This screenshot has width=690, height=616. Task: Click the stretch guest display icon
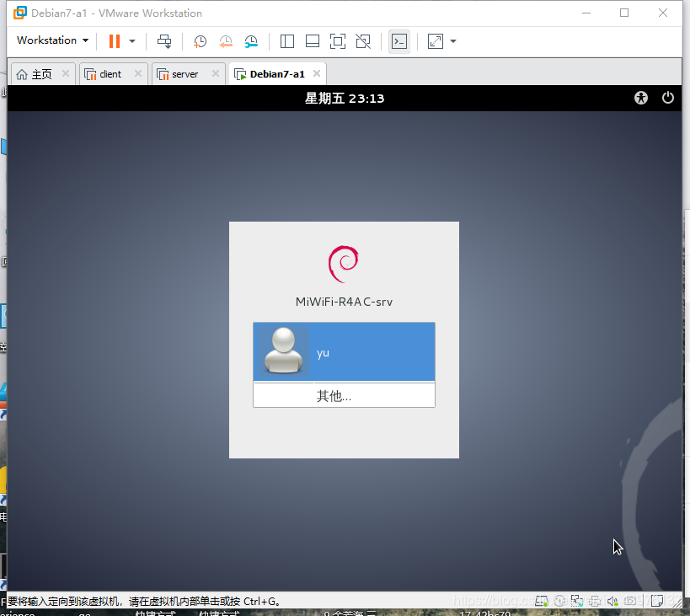click(436, 41)
